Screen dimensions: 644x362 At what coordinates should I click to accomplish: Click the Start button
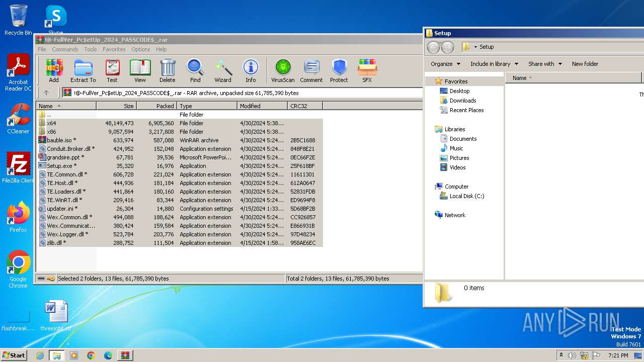pos(14,355)
